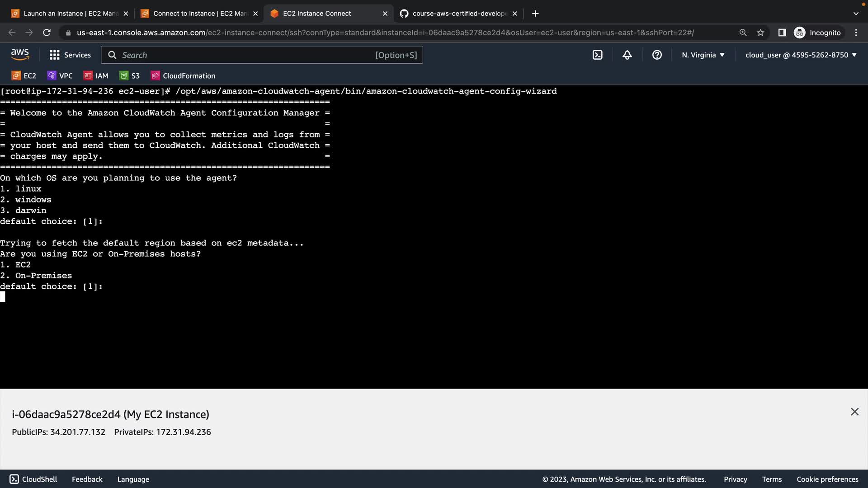Image resolution: width=868 pixels, height=488 pixels.
Task: Open the Services grid menu
Action: click(x=70, y=55)
